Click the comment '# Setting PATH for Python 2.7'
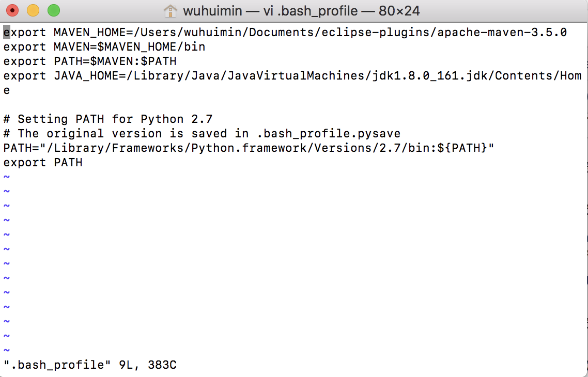This screenshot has height=377, width=588. tap(108, 119)
